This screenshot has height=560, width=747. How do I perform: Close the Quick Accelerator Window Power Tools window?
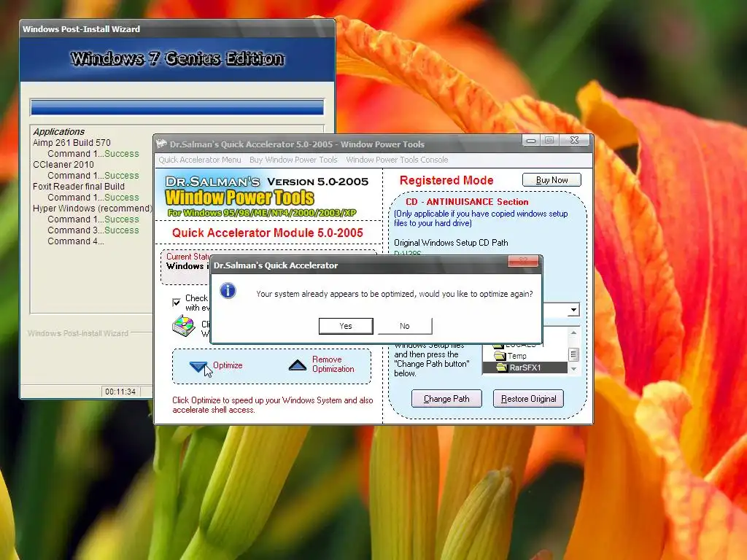click(x=574, y=140)
